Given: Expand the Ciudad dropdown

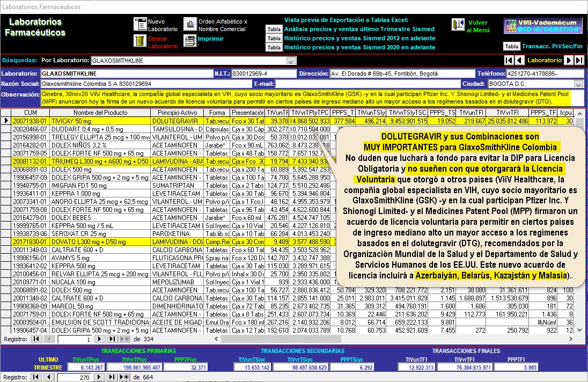Looking at the screenshot, I should [578, 84].
